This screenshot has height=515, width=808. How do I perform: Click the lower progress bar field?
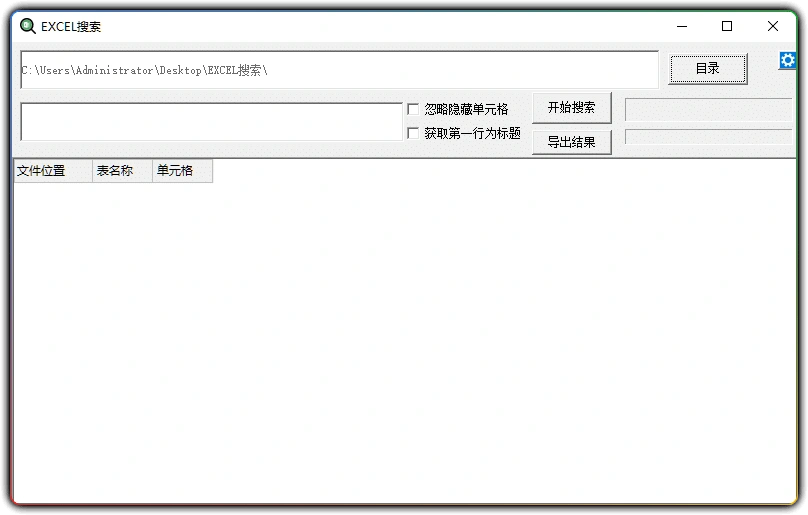[x=709, y=137]
